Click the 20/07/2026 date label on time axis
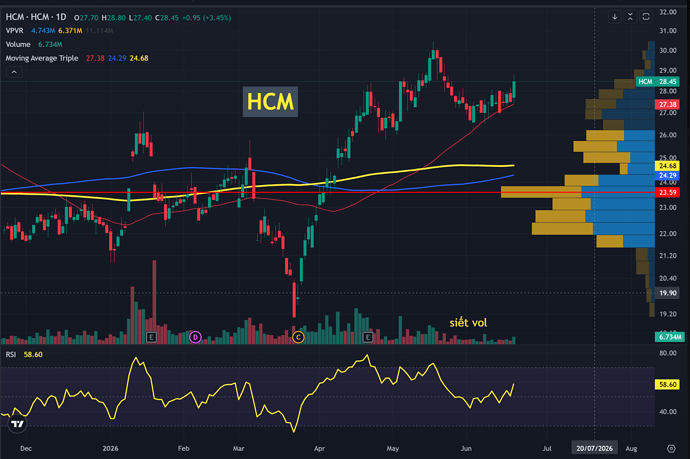Screen dimensions: 690x459 click(x=595, y=448)
